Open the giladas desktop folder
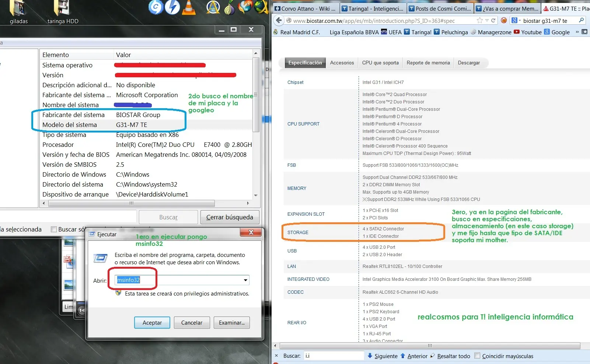The height and width of the screenshot is (364, 590). 18,12
